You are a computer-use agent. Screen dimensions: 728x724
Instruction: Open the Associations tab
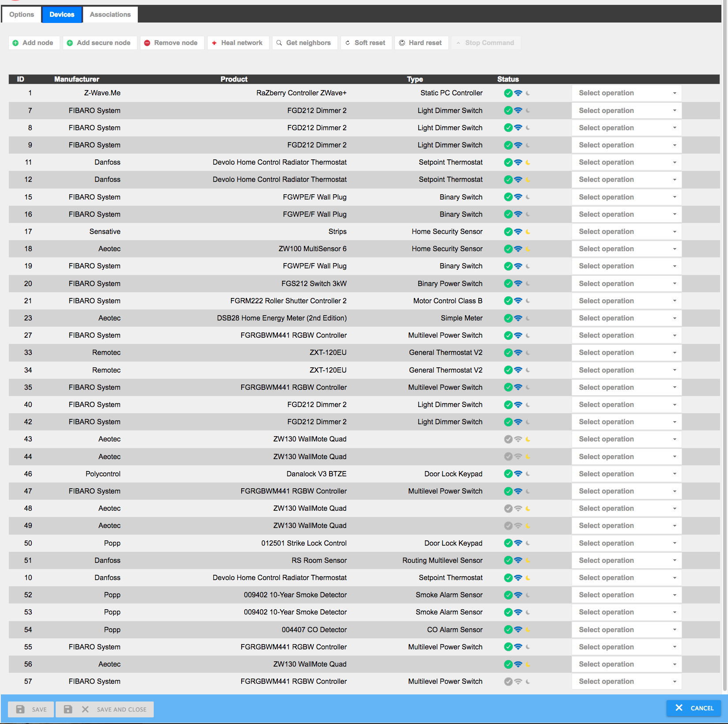point(110,15)
